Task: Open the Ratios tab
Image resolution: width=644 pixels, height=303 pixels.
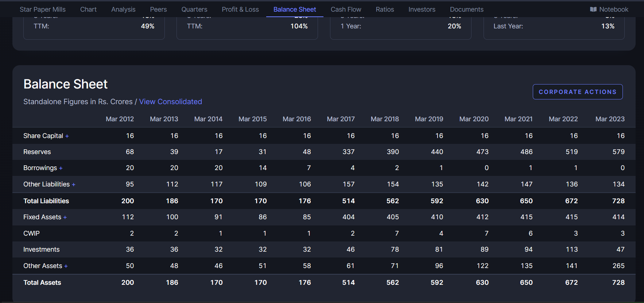Action: coord(385,9)
